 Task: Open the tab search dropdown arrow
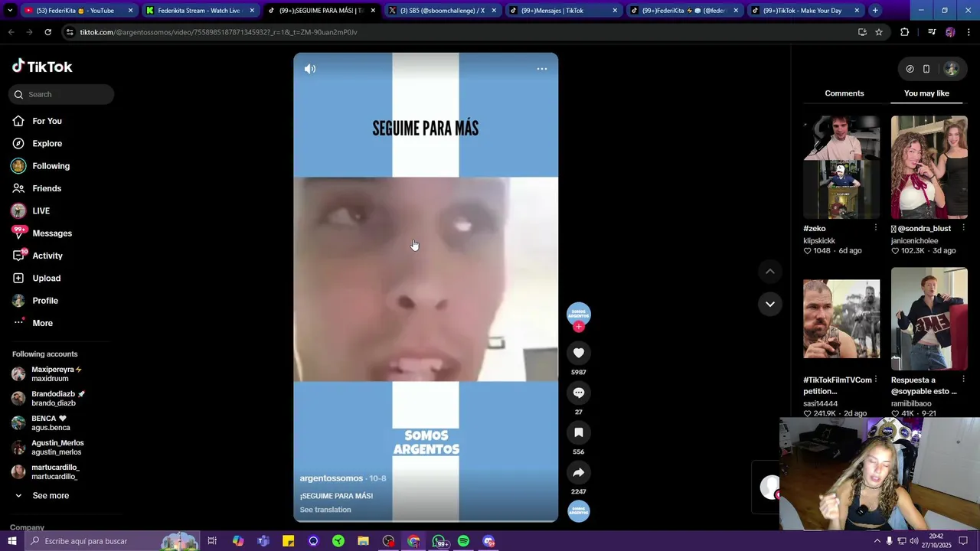pyautogui.click(x=9, y=11)
